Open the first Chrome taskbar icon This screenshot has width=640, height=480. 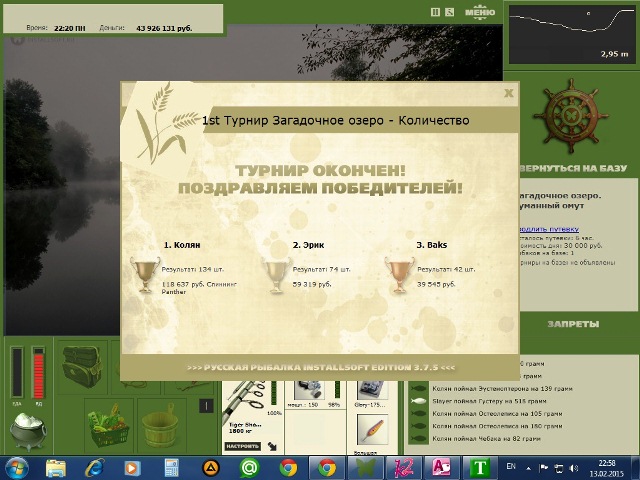coord(289,468)
